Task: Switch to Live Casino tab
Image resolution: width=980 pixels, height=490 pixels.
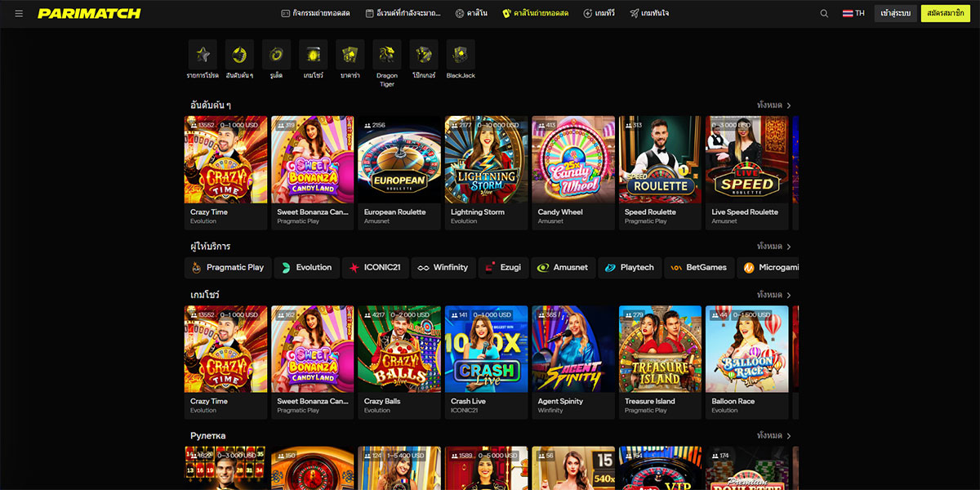Action: [536, 14]
